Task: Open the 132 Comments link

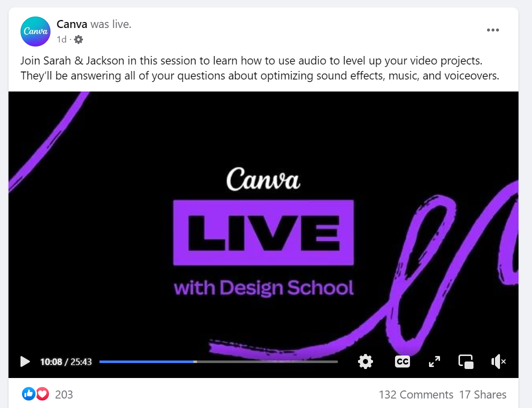Action: pos(416,394)
